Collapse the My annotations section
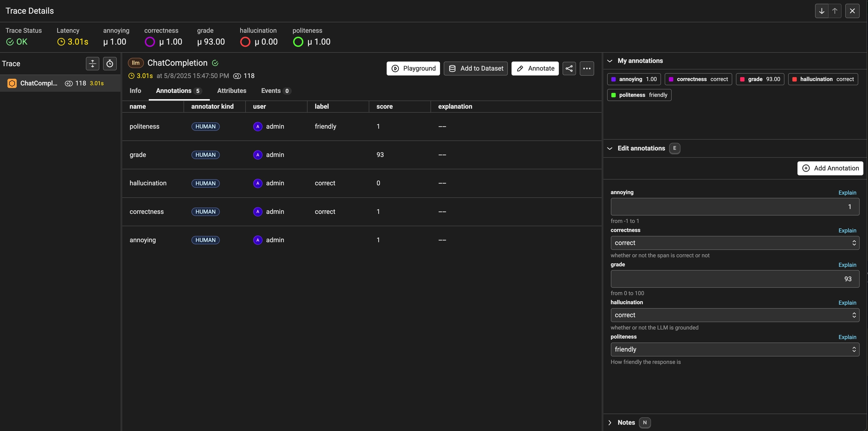 pos(610,61)
